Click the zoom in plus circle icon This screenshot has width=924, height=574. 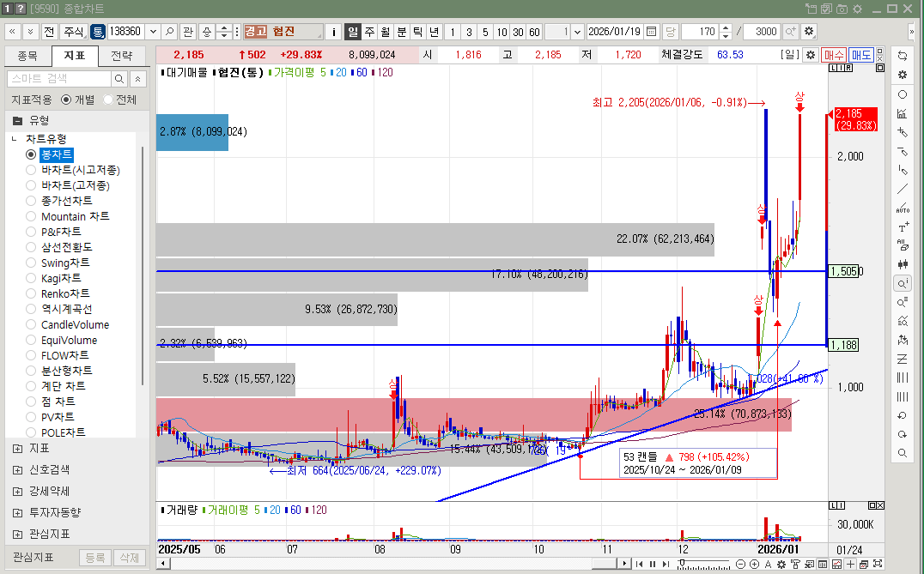pyautogui.click(x=754, y=564)
